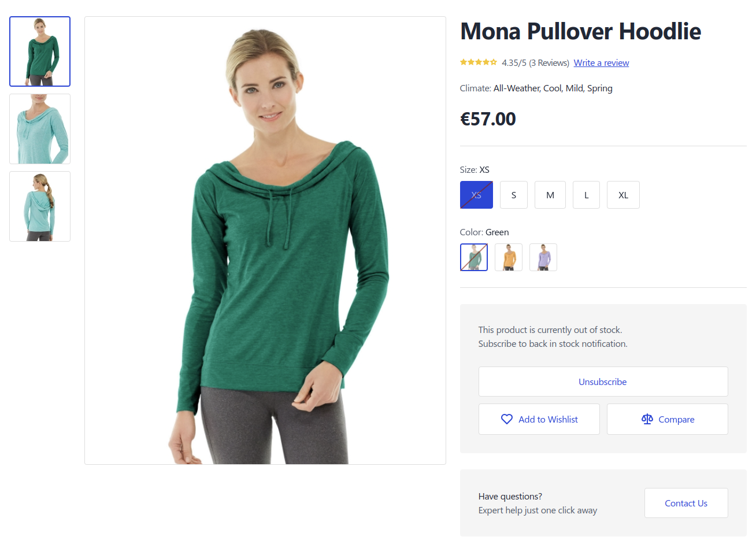756x544 pixels.
Task: Click the star rating icons
Action: point(478,62)
